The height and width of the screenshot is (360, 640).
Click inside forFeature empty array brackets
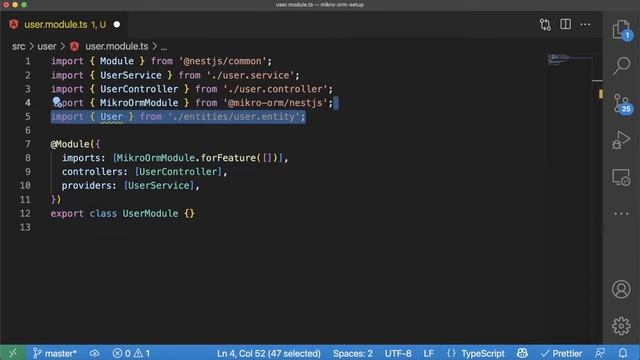pyautogui.click(x=267, y=158)
